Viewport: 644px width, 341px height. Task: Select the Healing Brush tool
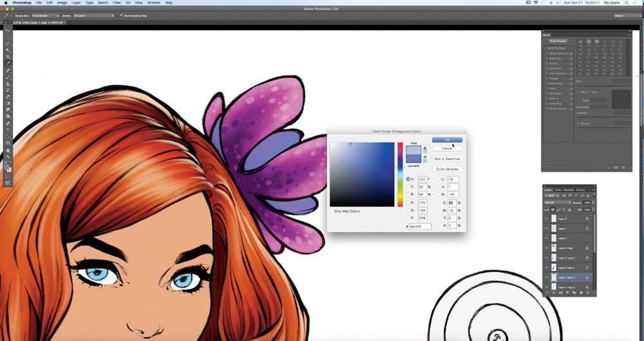7,71
